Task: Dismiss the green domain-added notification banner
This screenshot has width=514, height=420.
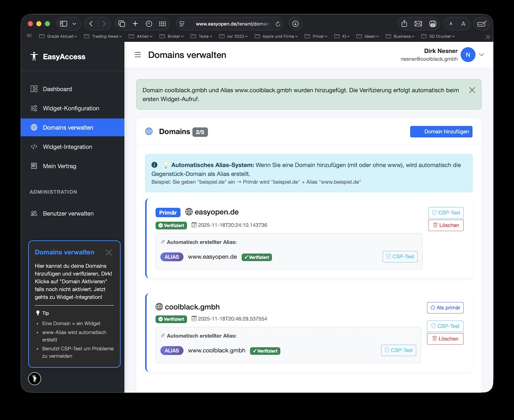Action: tap(472, 90)
